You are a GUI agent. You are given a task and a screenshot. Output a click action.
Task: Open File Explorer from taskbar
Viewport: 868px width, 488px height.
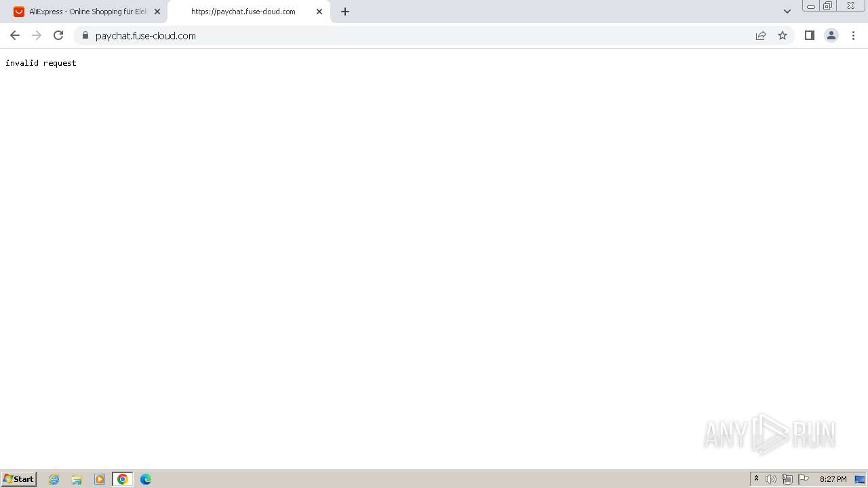pyautogui.click(x=77, y=479)
